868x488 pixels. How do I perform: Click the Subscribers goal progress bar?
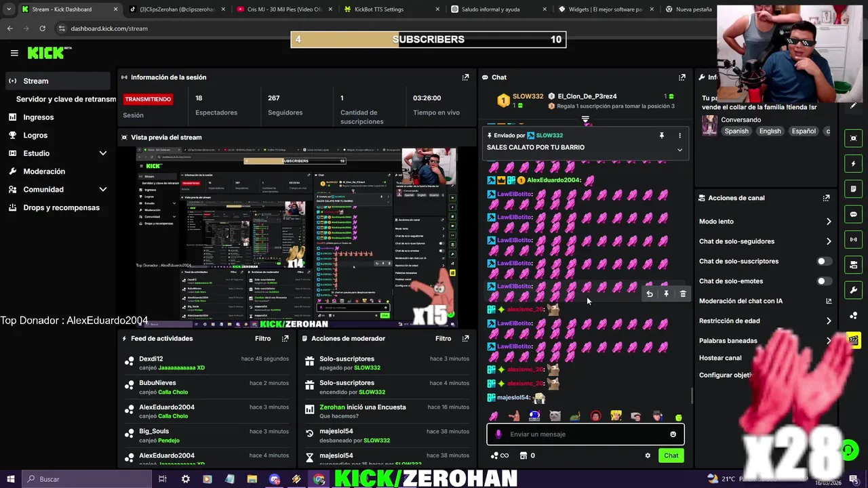pos(429,39)
